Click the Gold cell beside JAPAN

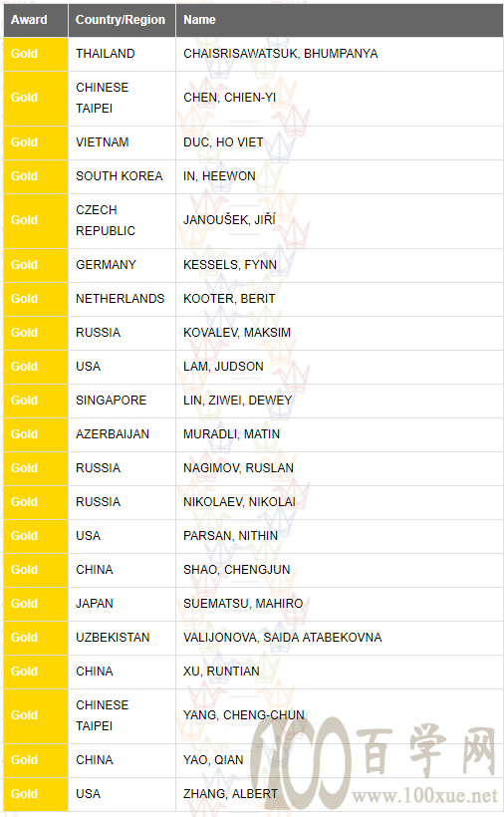[36, 604]
